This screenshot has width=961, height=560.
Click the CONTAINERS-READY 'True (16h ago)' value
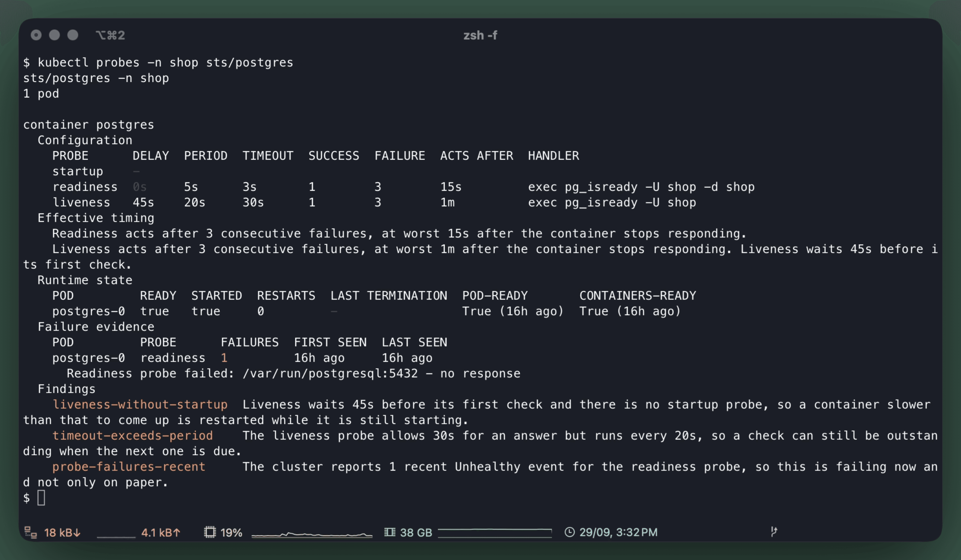(630, 311)
